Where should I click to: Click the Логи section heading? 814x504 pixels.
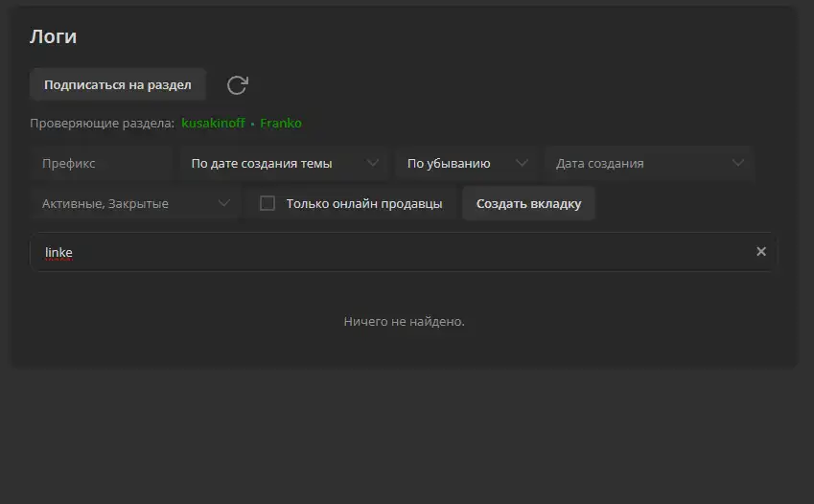(x=54, y=36)
